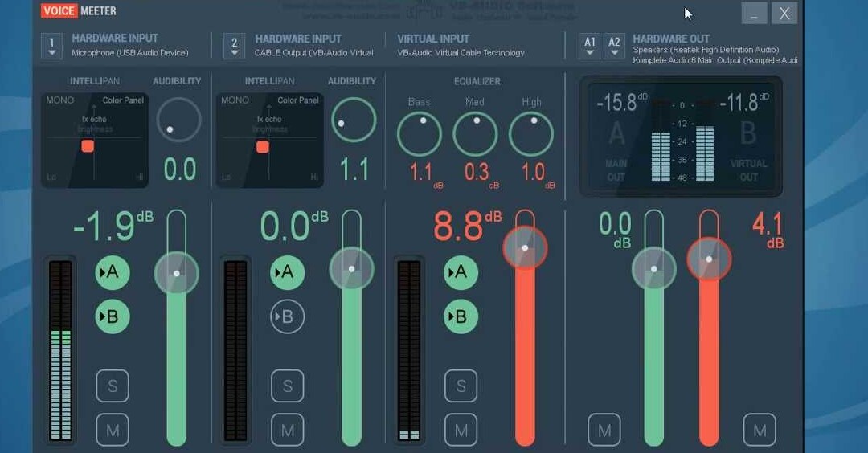Toggle bus A routing for Hardware Input 2

pos(287,272)
